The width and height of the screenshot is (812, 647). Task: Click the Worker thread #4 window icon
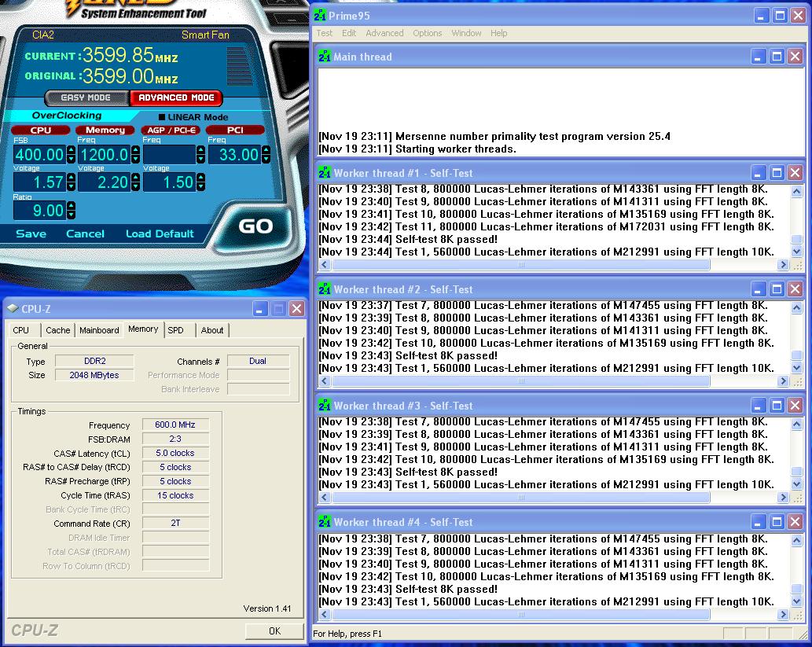325,522
